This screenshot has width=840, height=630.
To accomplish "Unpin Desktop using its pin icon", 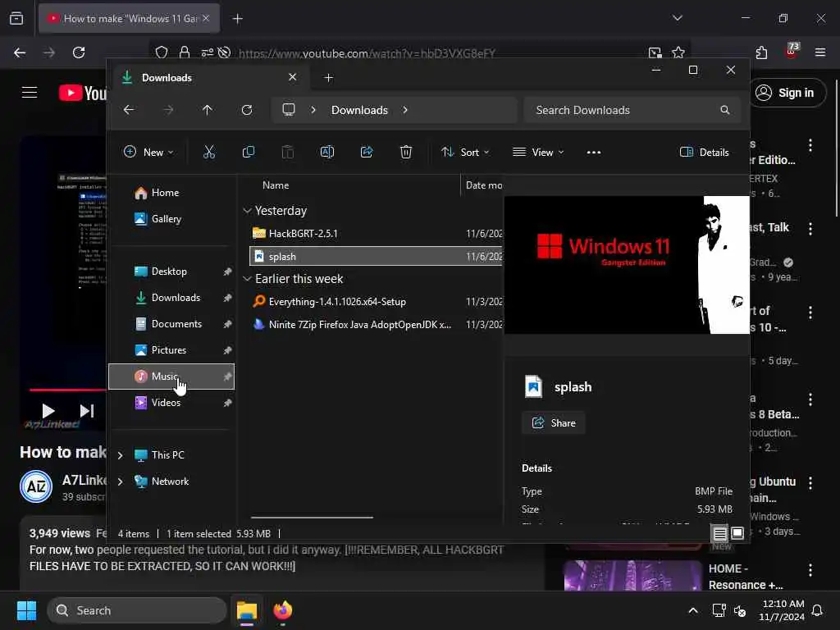I will click(x=228, y=272).
